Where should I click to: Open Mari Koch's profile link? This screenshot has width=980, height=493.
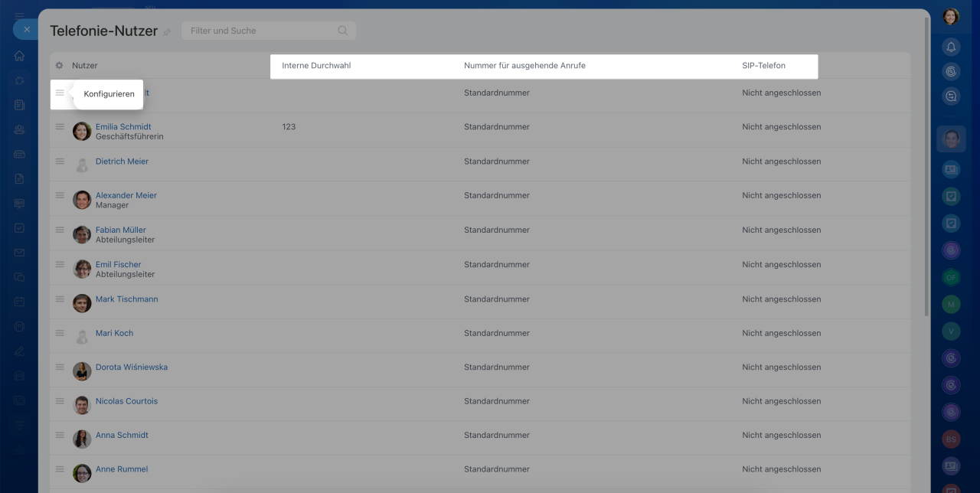pos(114,333)
